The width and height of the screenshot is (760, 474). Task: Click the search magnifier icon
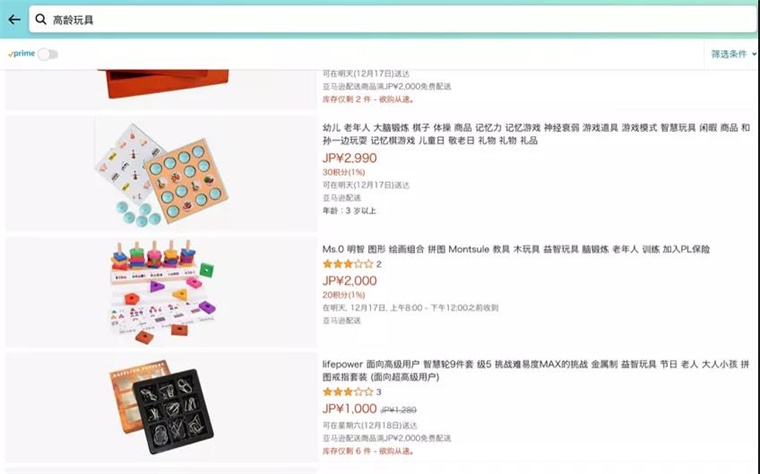pos(41,19)
